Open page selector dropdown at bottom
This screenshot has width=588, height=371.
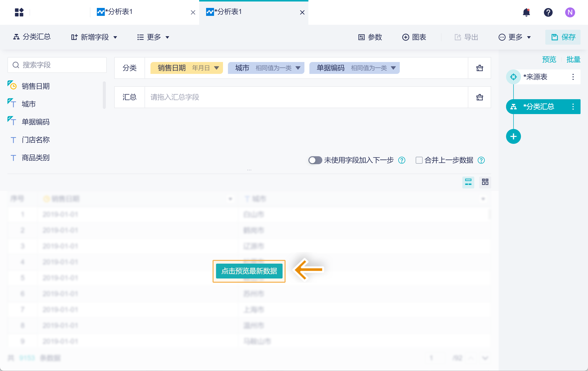(485, 358)
